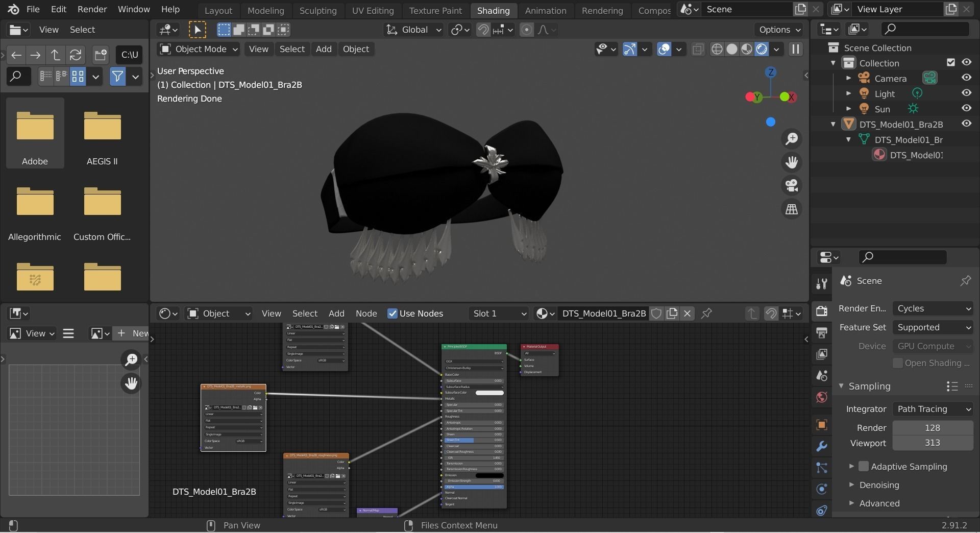
Task: Expand Camera item in outliner
Action: click(848, 78)
